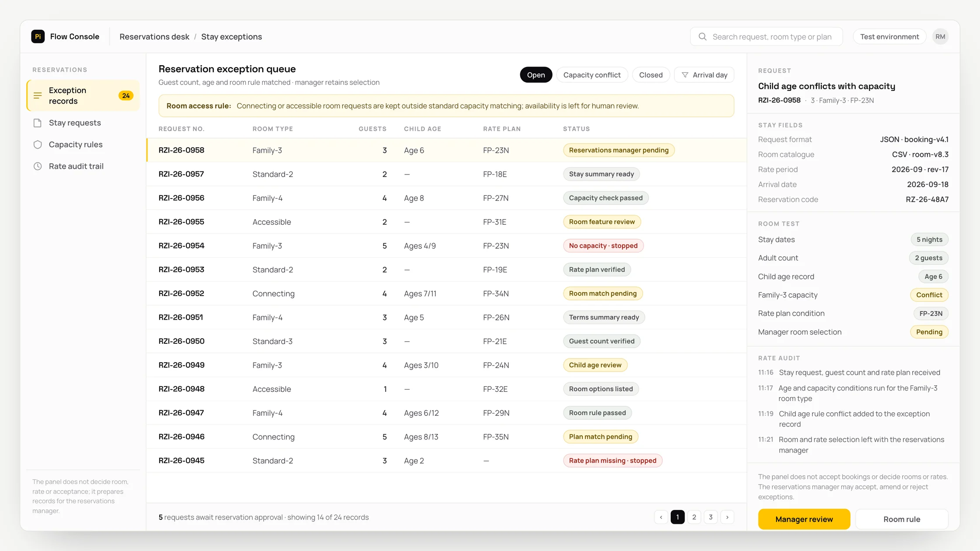
Task: Go to page 3
Action: 710,517
